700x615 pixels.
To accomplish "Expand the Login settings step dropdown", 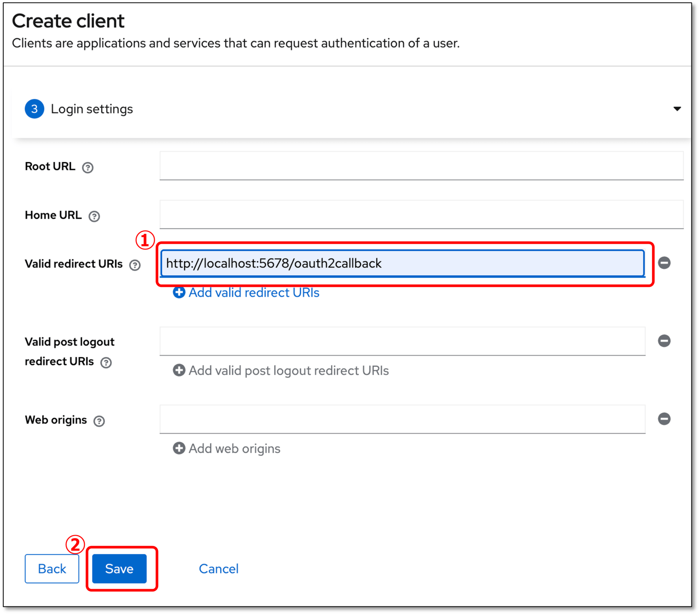I will click(677, 109).
